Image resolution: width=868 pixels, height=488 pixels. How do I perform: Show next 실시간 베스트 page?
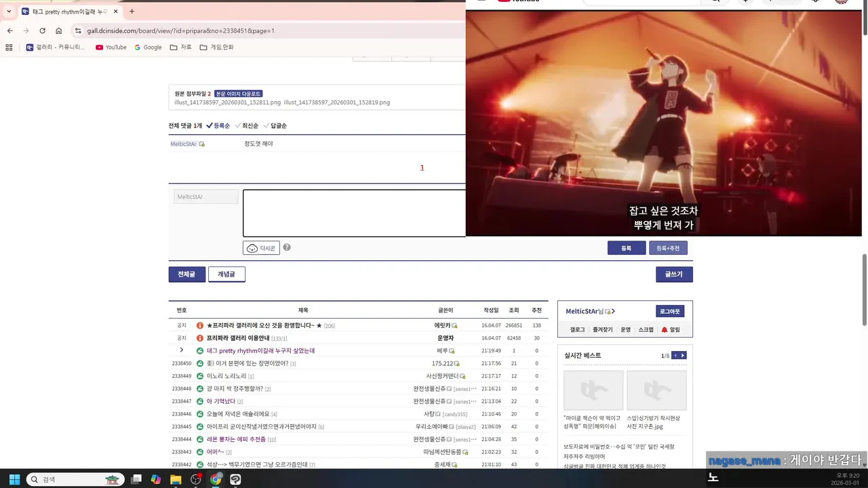tap(683, 355)
